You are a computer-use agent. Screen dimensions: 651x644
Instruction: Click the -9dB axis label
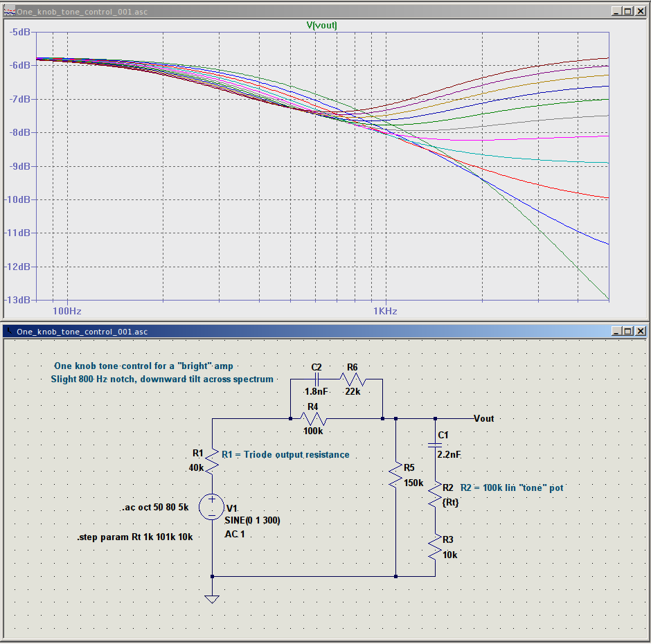click(19, 166)
